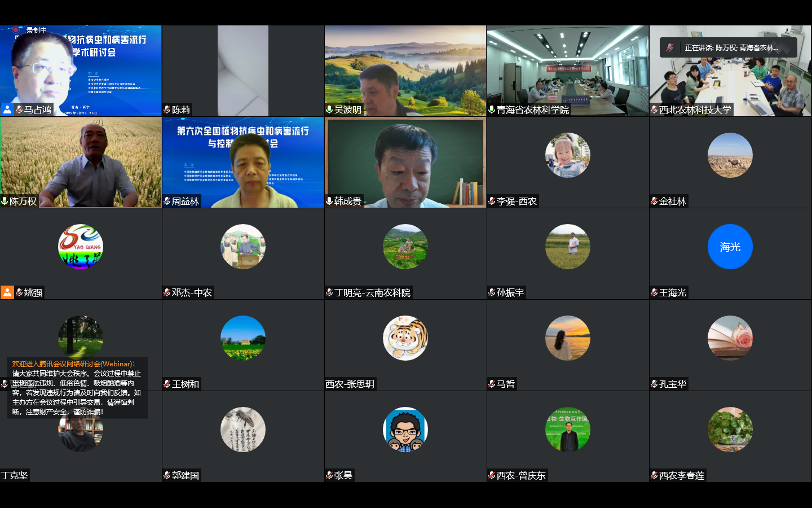Click the 正在讲话 speaker banner
Image resolution: width=812 pixels, height=508 pixels.
[731, 48]
